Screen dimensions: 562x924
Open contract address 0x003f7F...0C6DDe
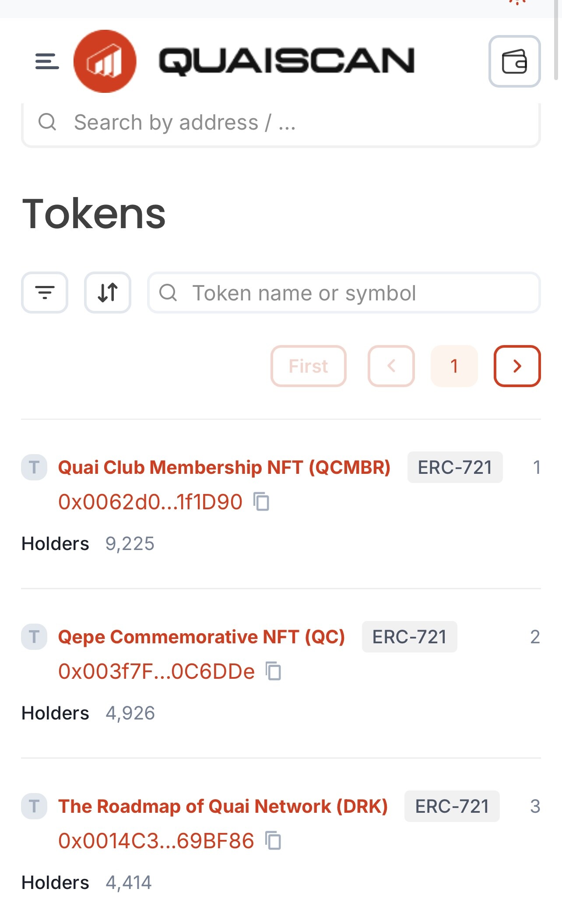point(156,671)
